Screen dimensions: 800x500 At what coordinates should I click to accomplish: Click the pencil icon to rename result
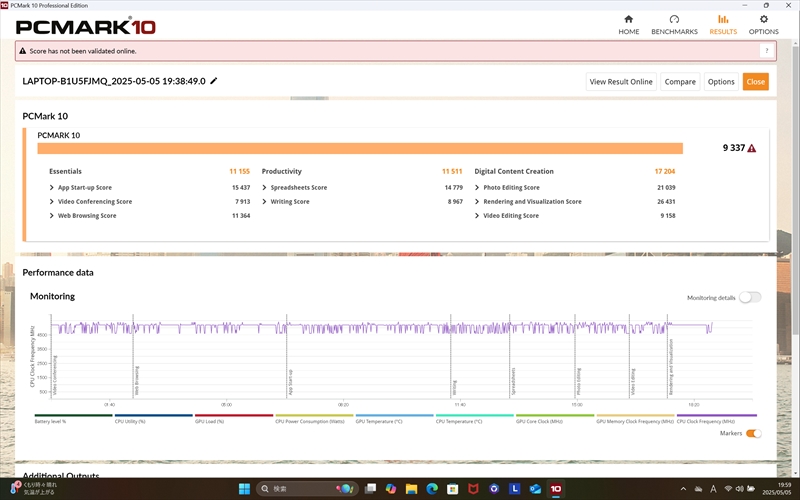214,81
